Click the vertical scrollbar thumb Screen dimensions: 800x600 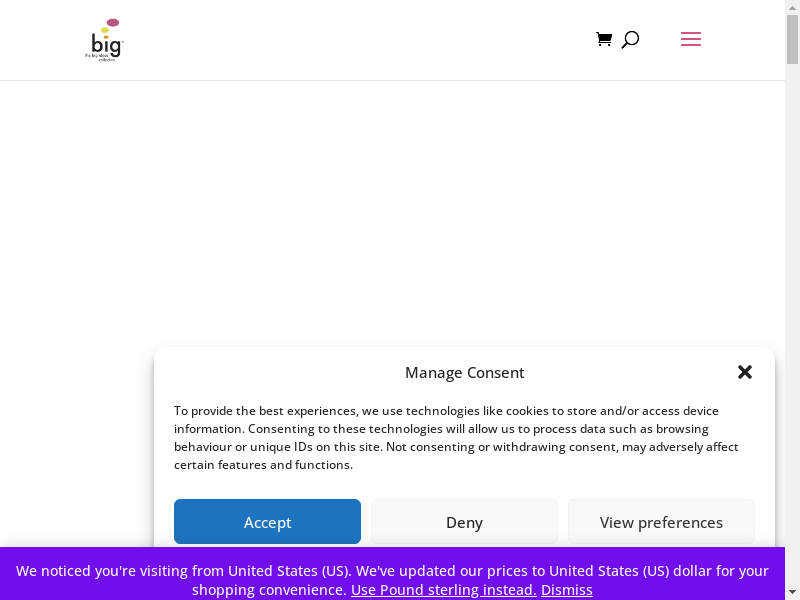(792, 40)
